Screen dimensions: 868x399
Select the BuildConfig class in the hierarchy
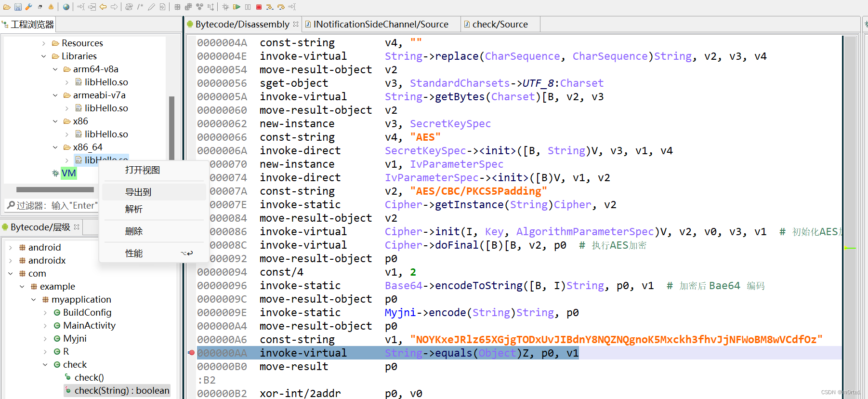pyautogui.click(x=87, y=313)
